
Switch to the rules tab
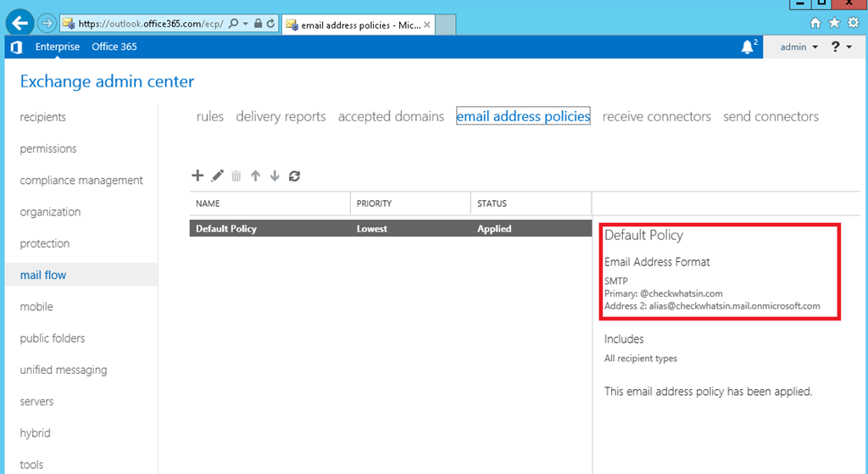tap(210, 116)
